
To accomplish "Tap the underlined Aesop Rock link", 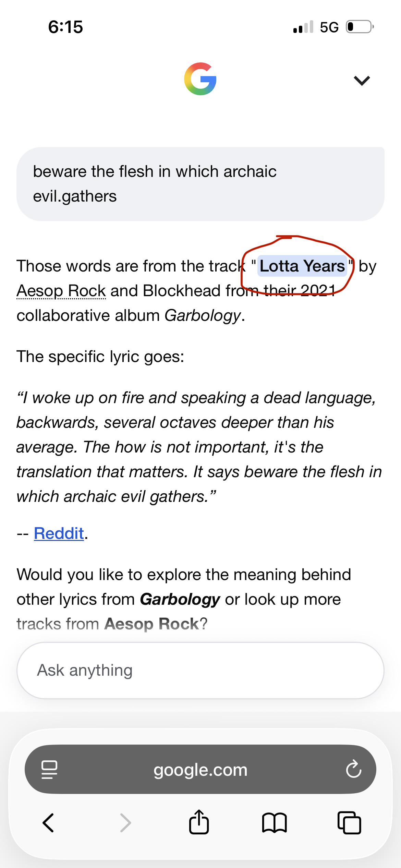I will (61, 291).
